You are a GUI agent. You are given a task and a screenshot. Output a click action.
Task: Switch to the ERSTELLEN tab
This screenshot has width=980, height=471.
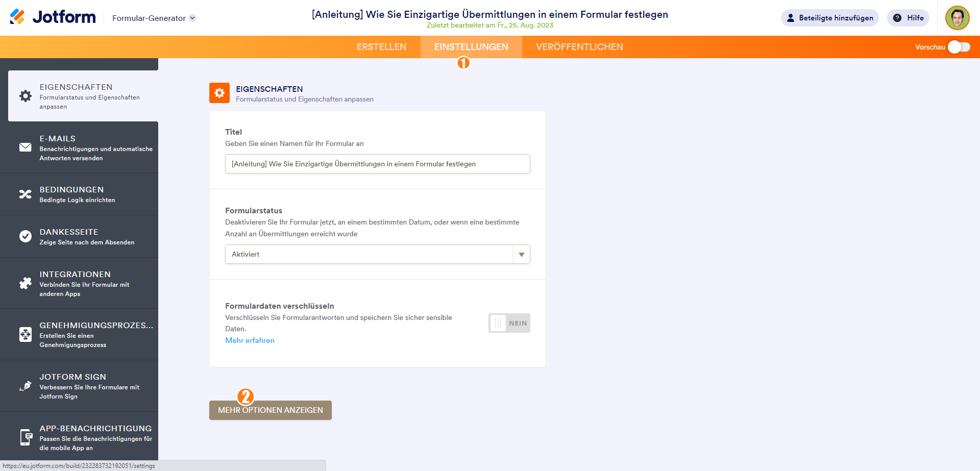coord(382,47)
